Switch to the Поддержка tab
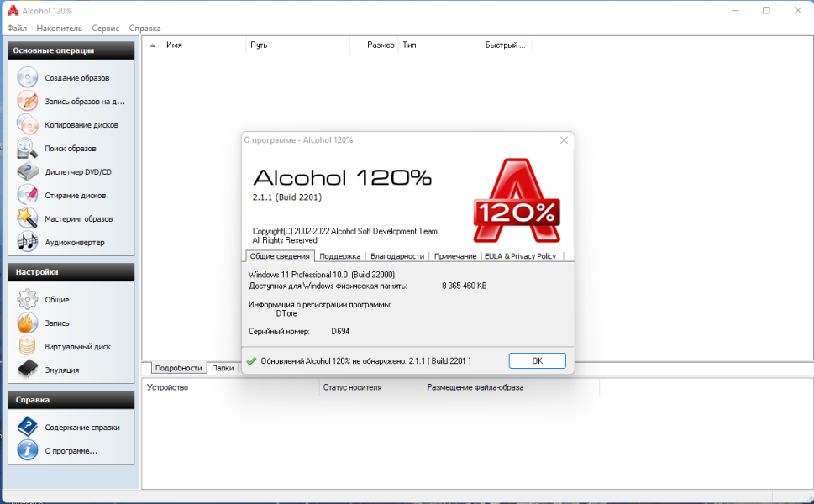814x504 pixels. (x=339, y=256)
